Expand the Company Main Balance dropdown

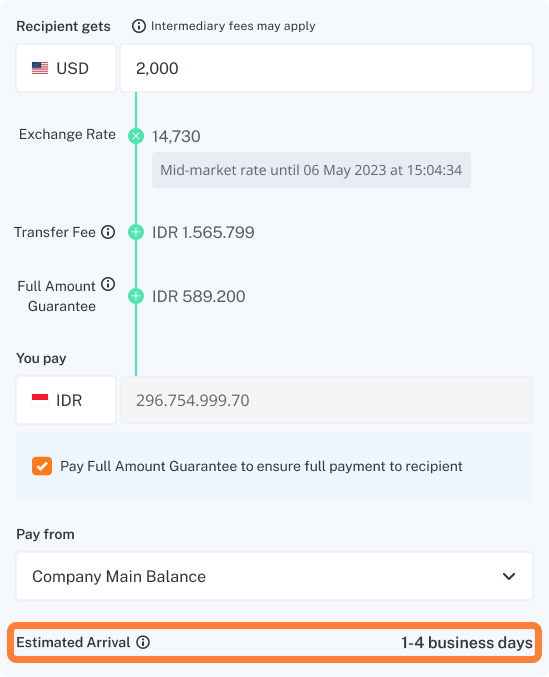click(x=274, y=576)
